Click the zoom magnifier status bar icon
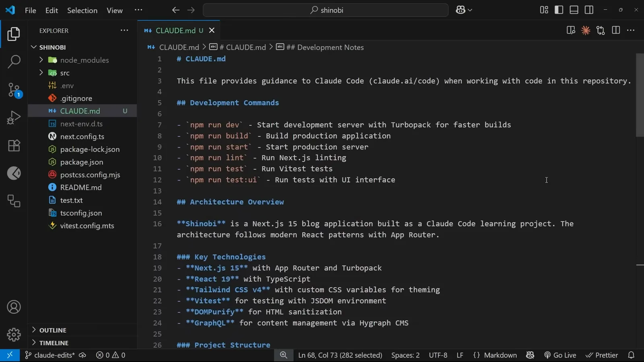 point(284,355)
